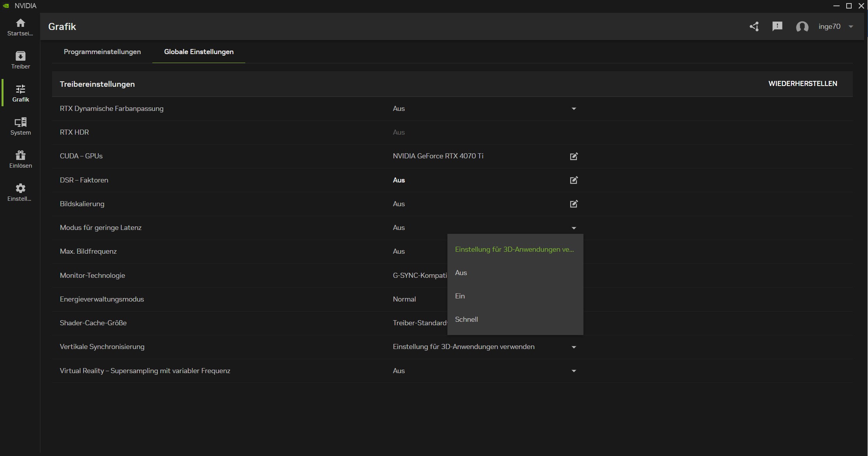Open the Bildskalierung edit dialog
This screenshot has height=456, width=868.
pos(574,204)
